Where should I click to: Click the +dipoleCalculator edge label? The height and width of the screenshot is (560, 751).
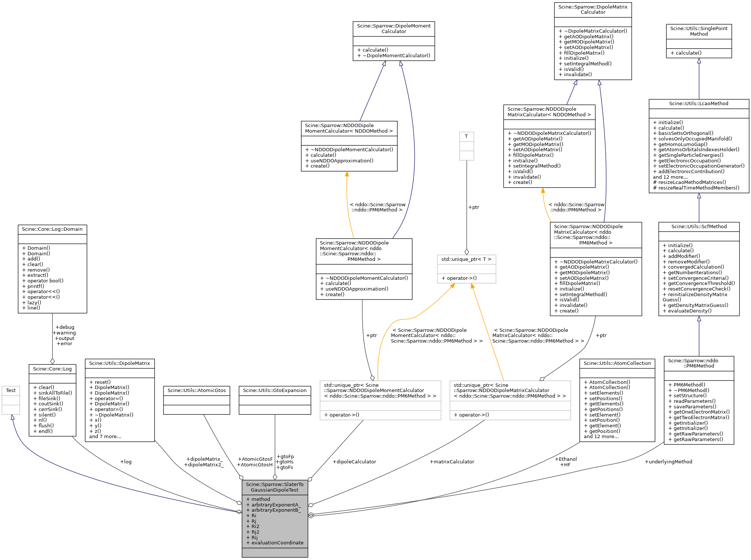pos(354,462)
